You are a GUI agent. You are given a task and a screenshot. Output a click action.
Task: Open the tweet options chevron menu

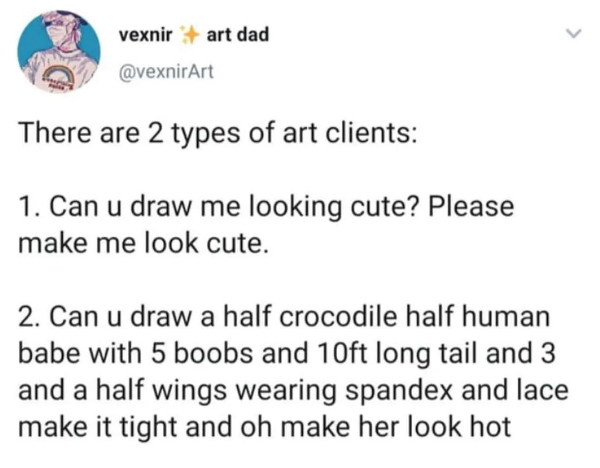pos(573,35)
